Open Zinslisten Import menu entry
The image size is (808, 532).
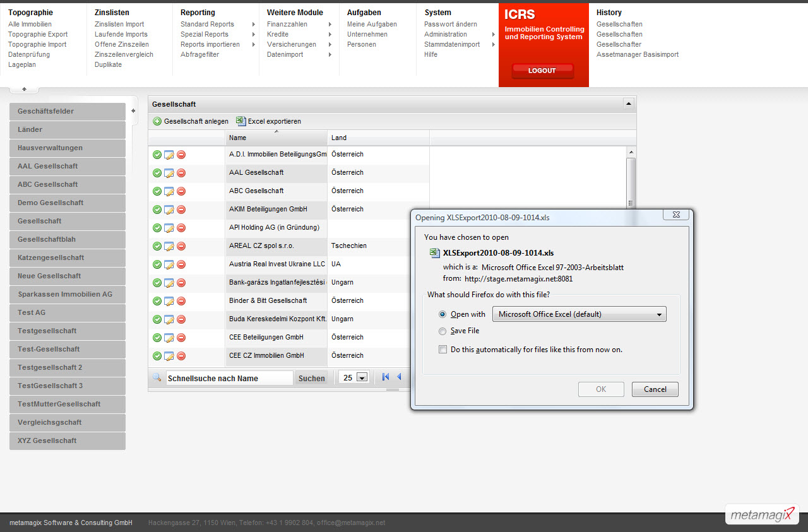click(x=119, y=25)
